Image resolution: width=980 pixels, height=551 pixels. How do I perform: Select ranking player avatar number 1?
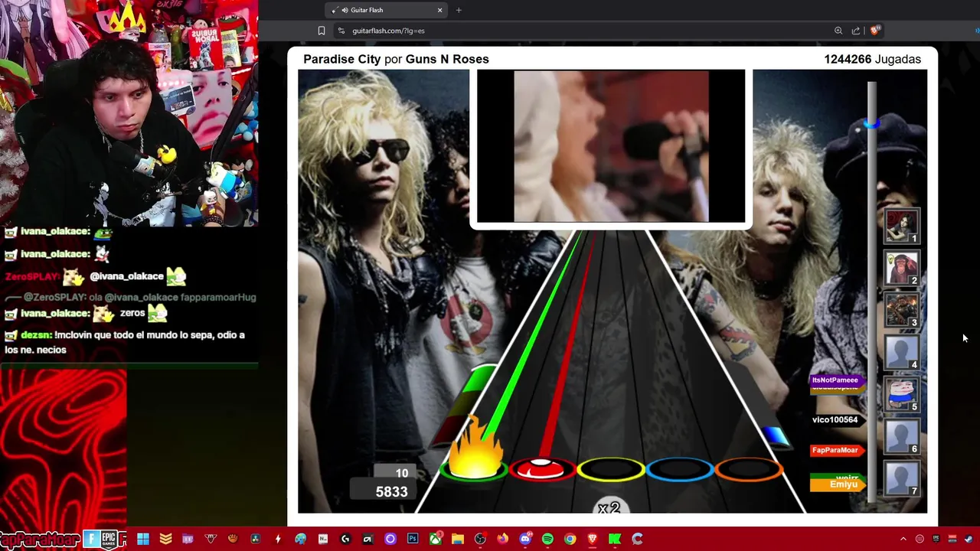pos(902,226)
